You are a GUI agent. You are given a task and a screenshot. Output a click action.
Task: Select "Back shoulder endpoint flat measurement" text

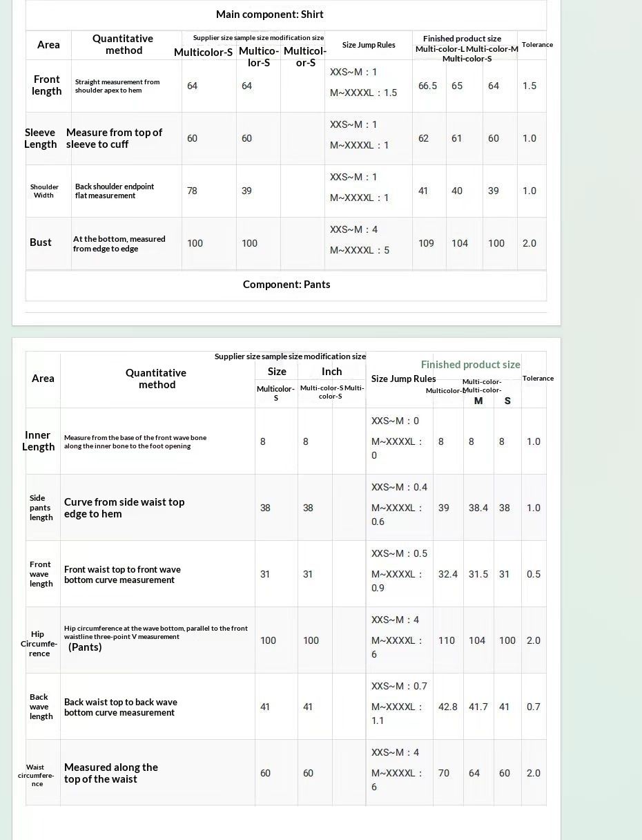point(114,191)
